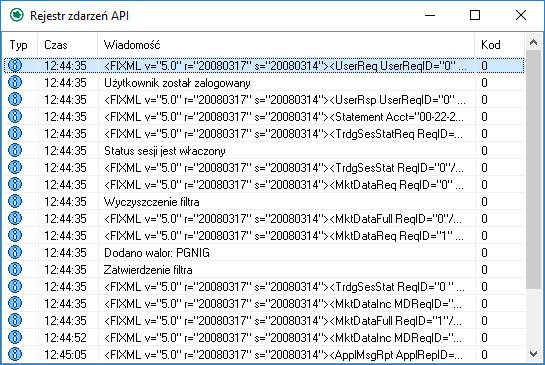Click the Kod value 0 in the ApplMsgRpt row
Viewport: 545px width, 365px height.
484,355
